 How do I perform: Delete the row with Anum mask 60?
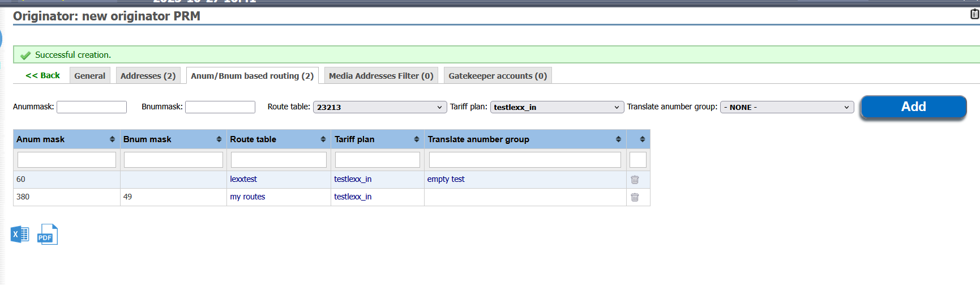[635, 180]
